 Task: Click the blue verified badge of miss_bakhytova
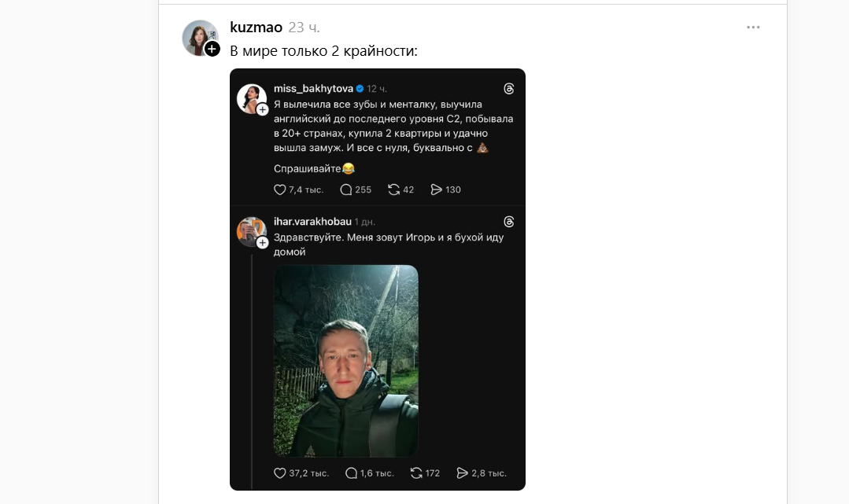pos(360,89)
